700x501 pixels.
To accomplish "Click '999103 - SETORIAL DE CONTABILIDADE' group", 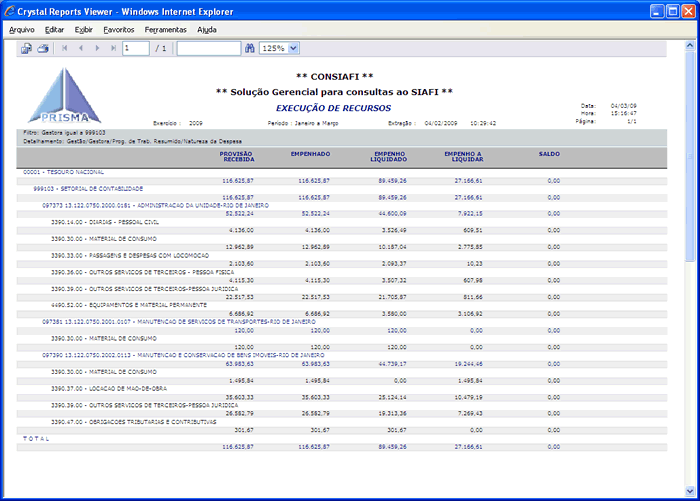I will click(x=88, y=189).
